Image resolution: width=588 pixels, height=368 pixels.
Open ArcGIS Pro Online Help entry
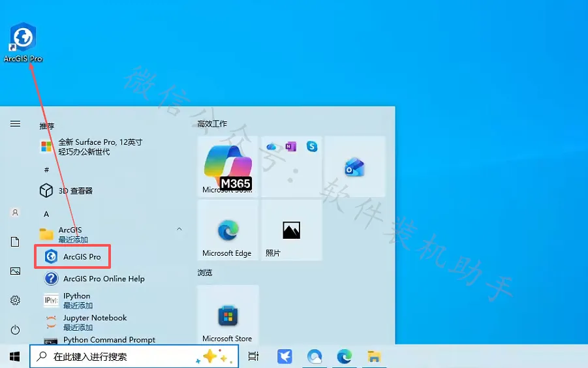104,279
